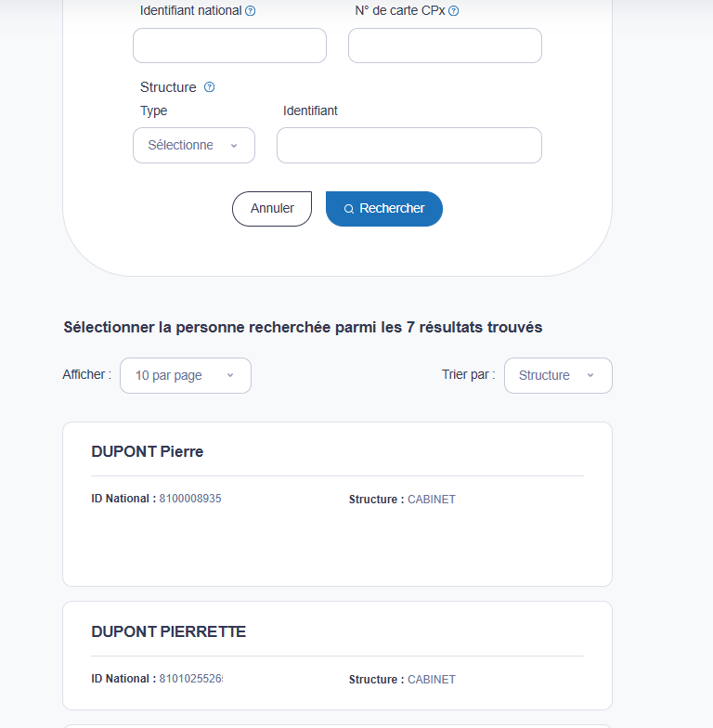
Task: Click into the N° de carte CPx field
Action: coord(446,45)
